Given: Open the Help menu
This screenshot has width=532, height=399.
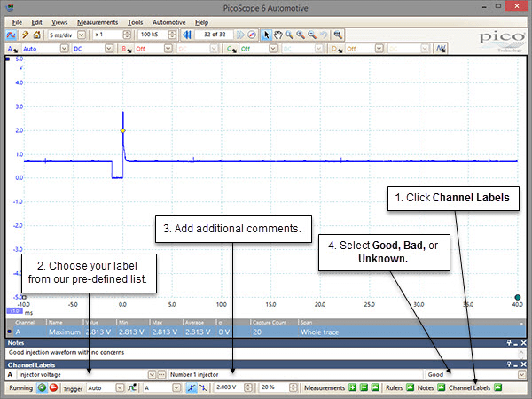Looking at the screenshot, I should tap(201, 22).
